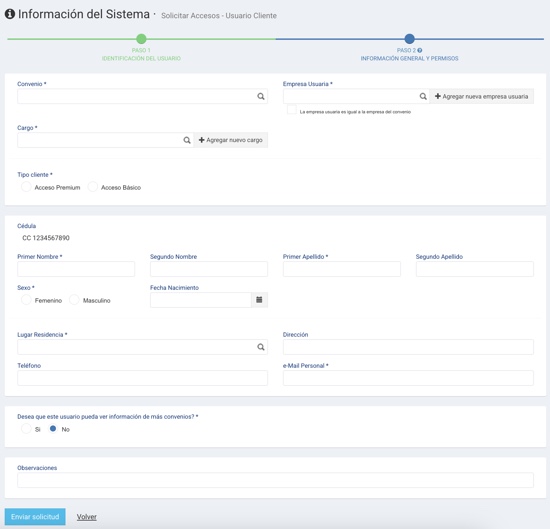550x529 pixels.
Task: Submit with Enviar solicitud button
Action: (x=35, y=516)
